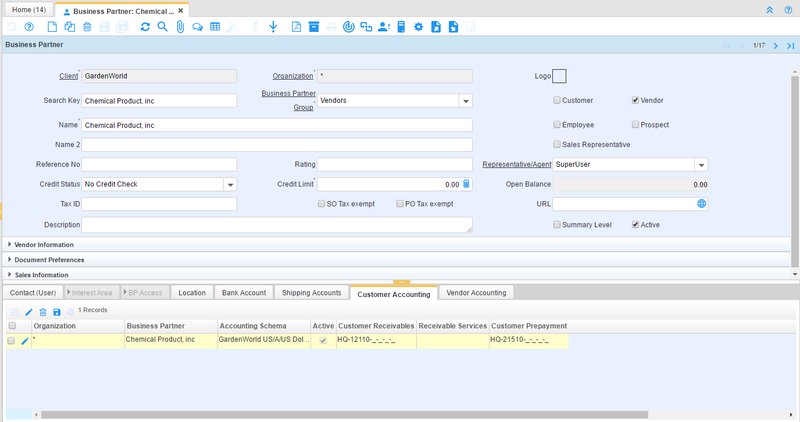Screen dimensions: 800x422
Task: Expand the Vendor Information section
Action: click(x=44, y=244)
